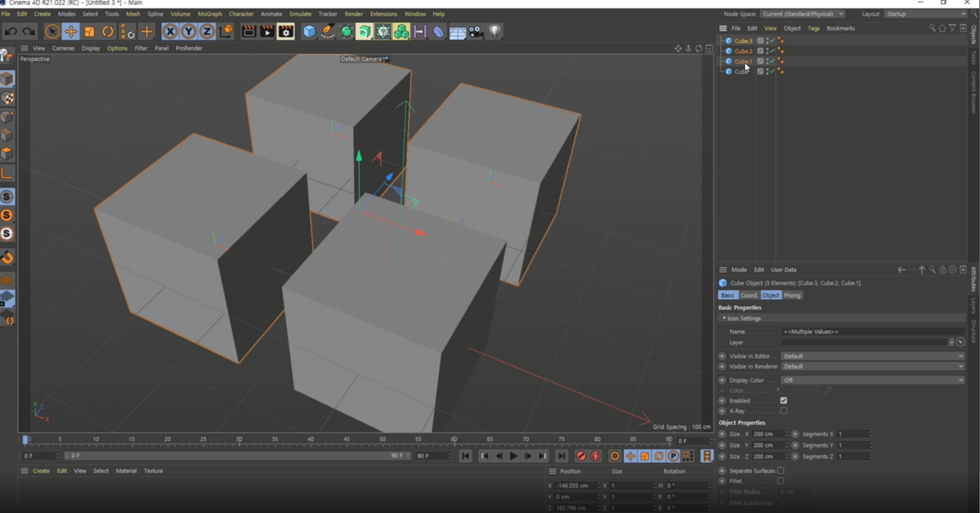Open Object Manager Tags menu
980x513 pixels.
click(x=813, y=28)
